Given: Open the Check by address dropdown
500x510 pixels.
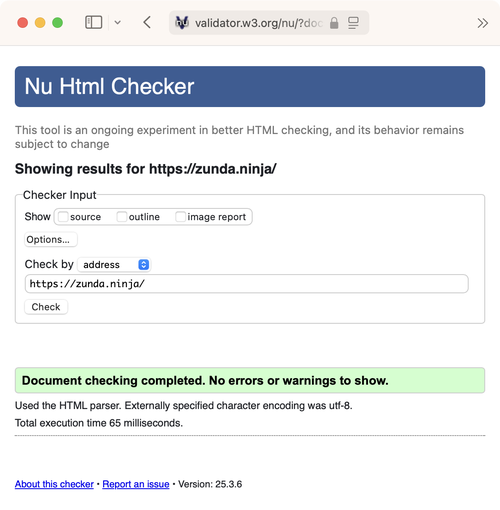Looking at the screenshot, I should (x=114, y=265).
